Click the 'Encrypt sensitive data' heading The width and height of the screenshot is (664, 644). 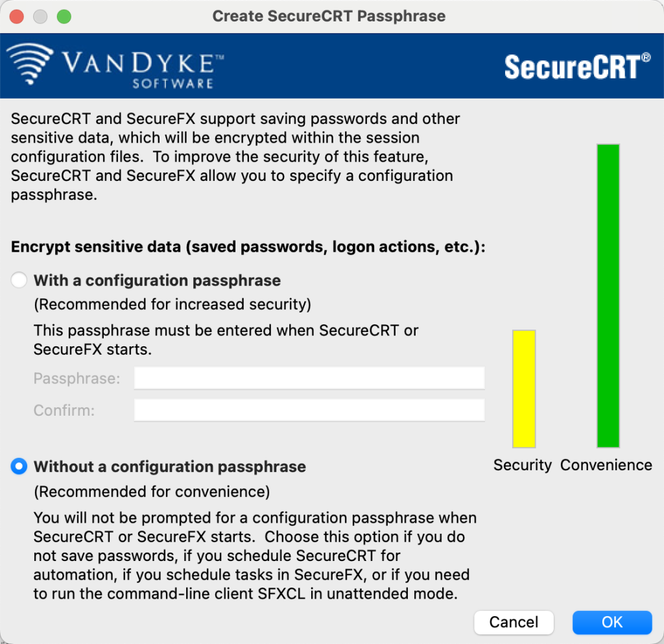point(248,247)
